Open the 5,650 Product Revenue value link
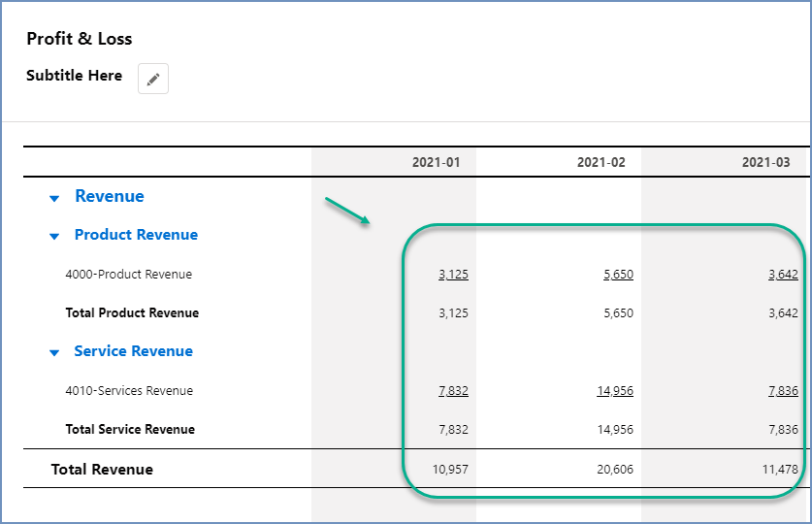The image size is (812, 524). (618, 275)
